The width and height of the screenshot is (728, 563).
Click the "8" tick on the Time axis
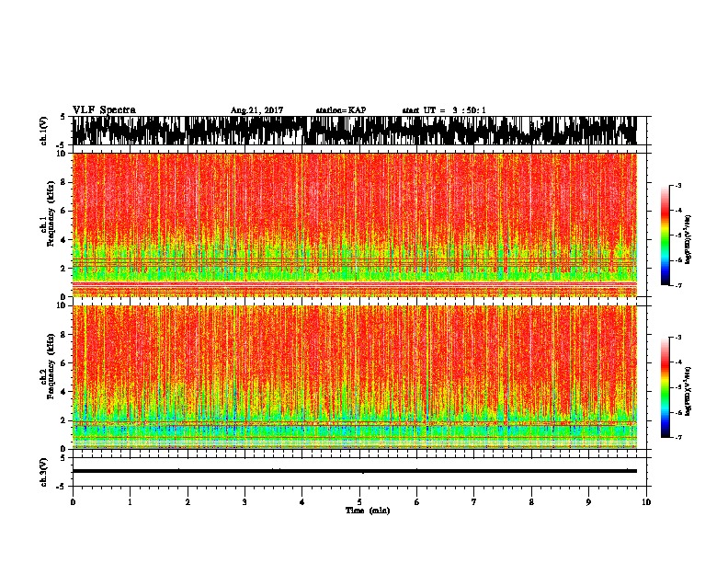click(x=531, y=502)
